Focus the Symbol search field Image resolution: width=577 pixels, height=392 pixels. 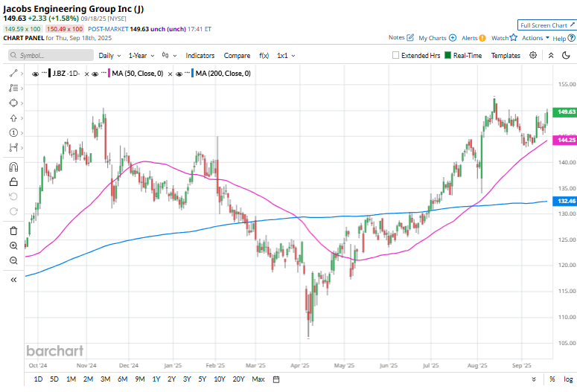[51, 55]
